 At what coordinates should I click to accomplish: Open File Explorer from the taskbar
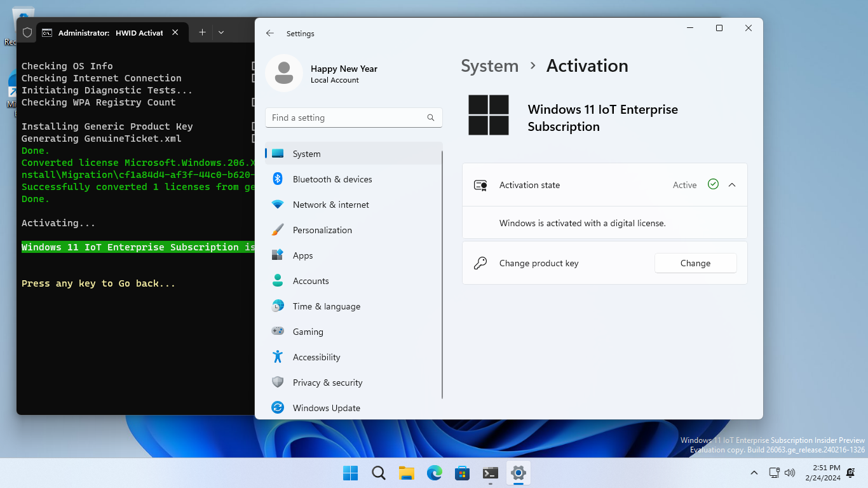pyautogui.click(x=407, y=473)
